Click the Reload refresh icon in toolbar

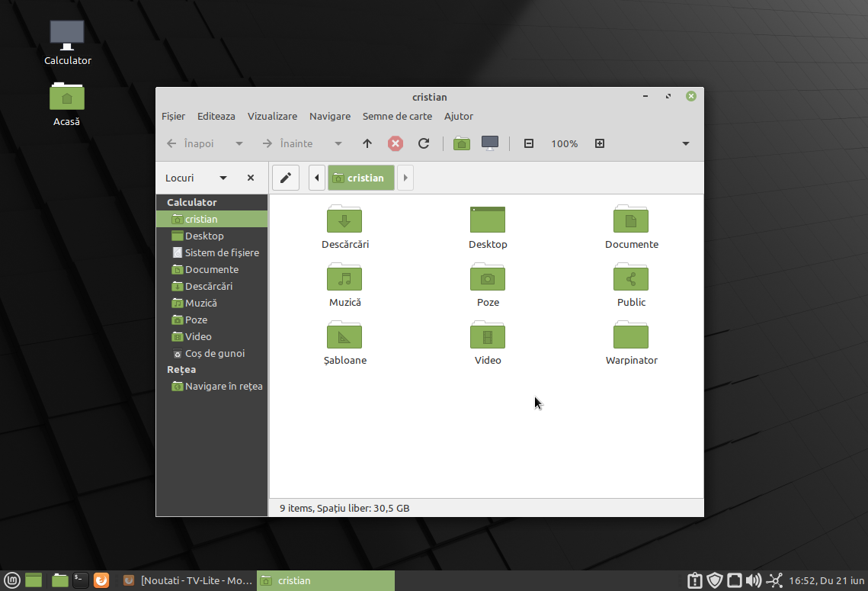click(424, 143)
